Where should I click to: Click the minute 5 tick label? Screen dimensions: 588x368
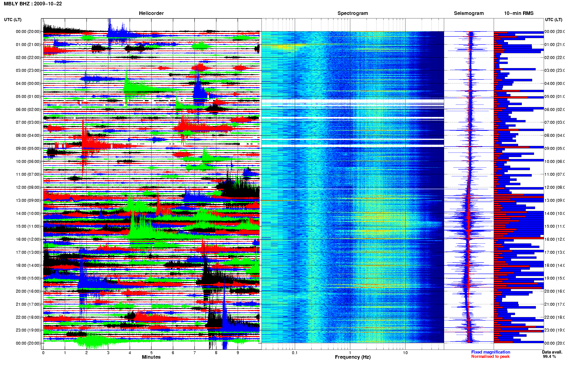(x=151, y=353)
